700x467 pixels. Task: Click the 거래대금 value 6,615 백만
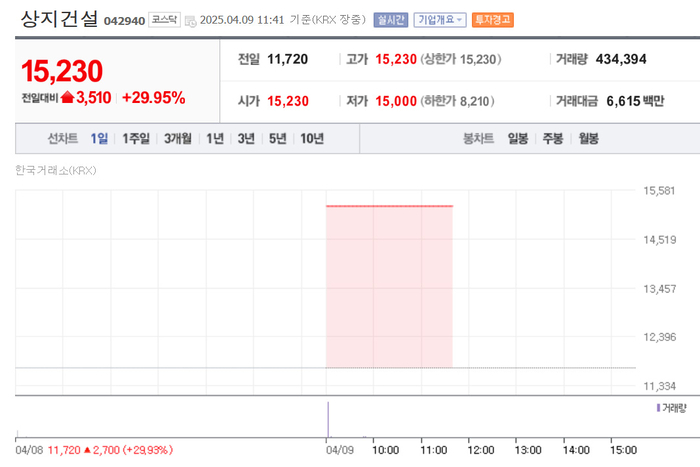(x=635, y=101)
